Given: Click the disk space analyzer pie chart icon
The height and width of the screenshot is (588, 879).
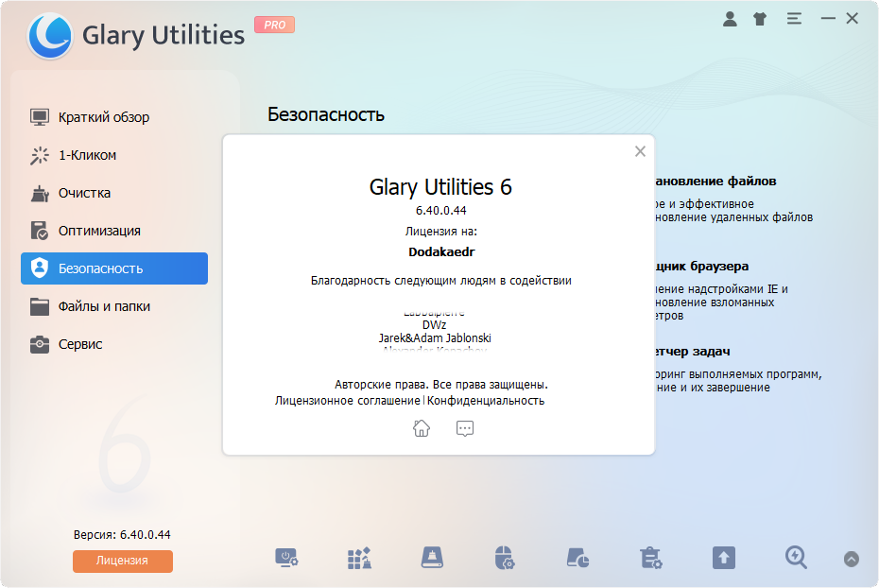Looking at the screenshot, I should (577, 558).
